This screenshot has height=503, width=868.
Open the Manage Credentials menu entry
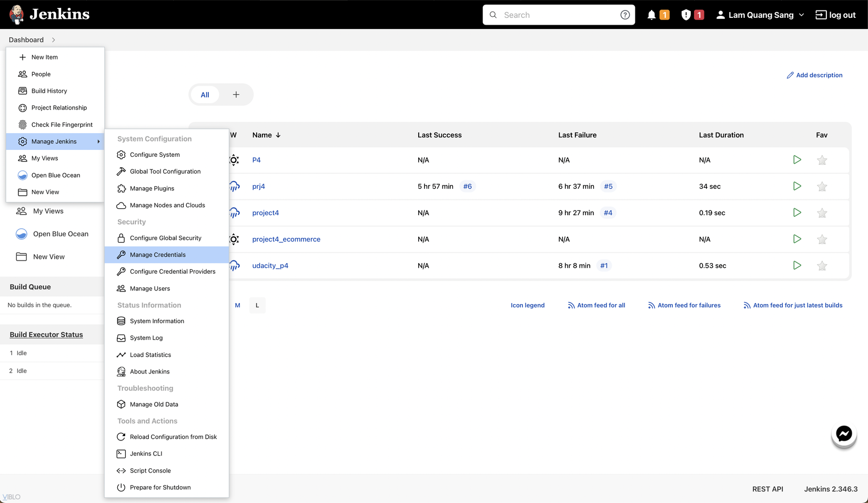(157, 255)
